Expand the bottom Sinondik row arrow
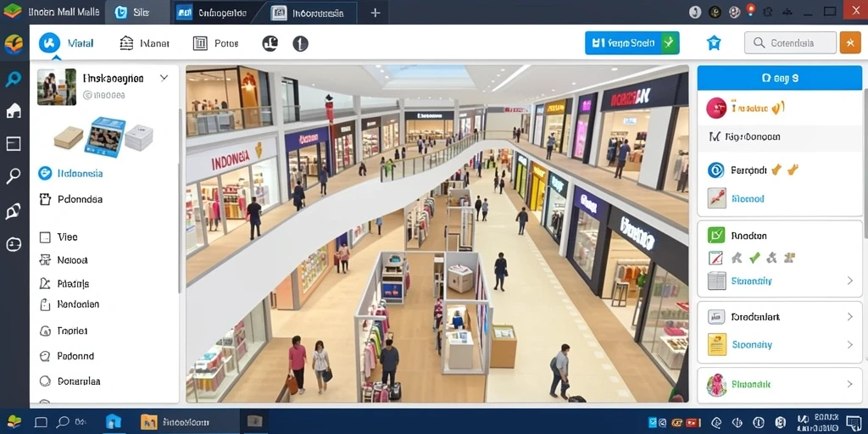The image size is (868, 434). pos(850,384)
